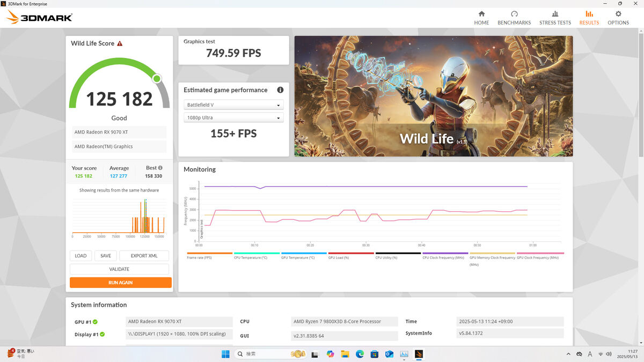644x362 pixels.
Task: Click EXPORT XML button
Action: [x=144, y=256]
